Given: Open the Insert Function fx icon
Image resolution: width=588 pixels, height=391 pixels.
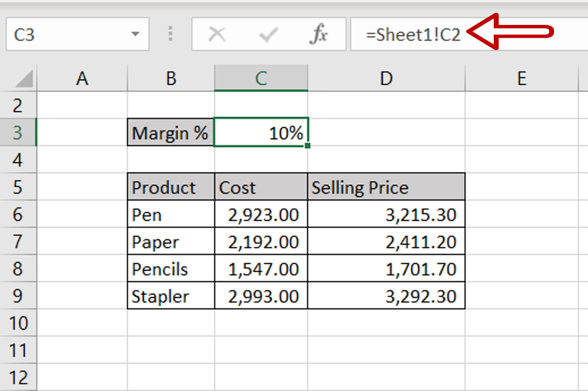Looking at the screenshot, I should coord(318,34).
